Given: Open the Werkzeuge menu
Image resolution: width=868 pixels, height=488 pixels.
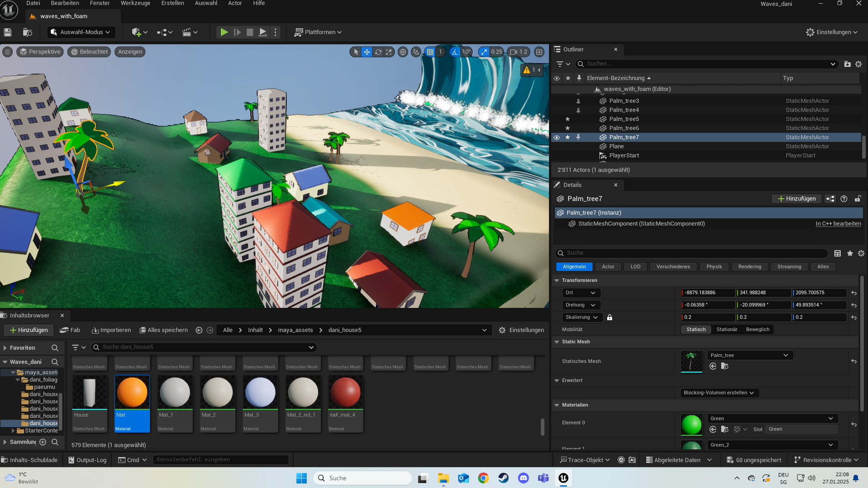Looking at the screenshot, I should point(135,3).
